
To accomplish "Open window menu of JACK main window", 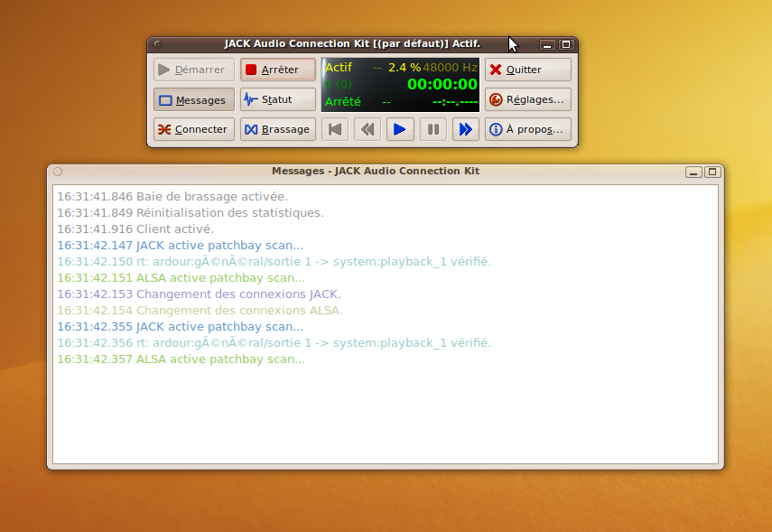I will click(158, 44).
